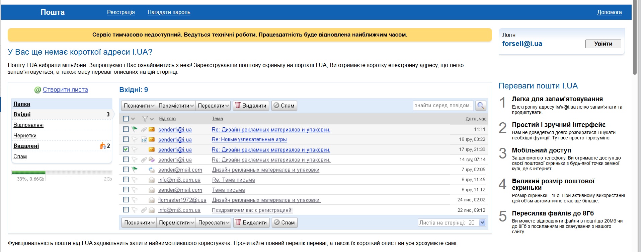Open the Відправлені folder

click(28, 125)
